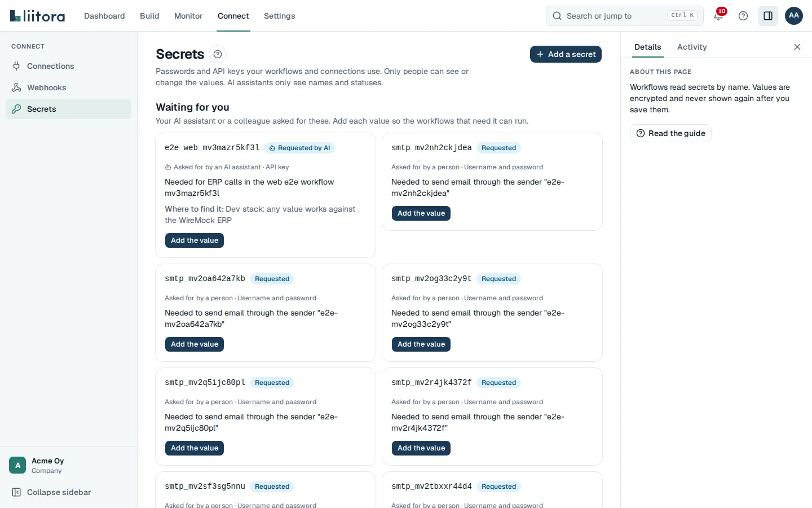Add the value for smtp_mv2og33c2y9t
The height and width of the screenshot is (508, 812).
[x=421, y=344]
